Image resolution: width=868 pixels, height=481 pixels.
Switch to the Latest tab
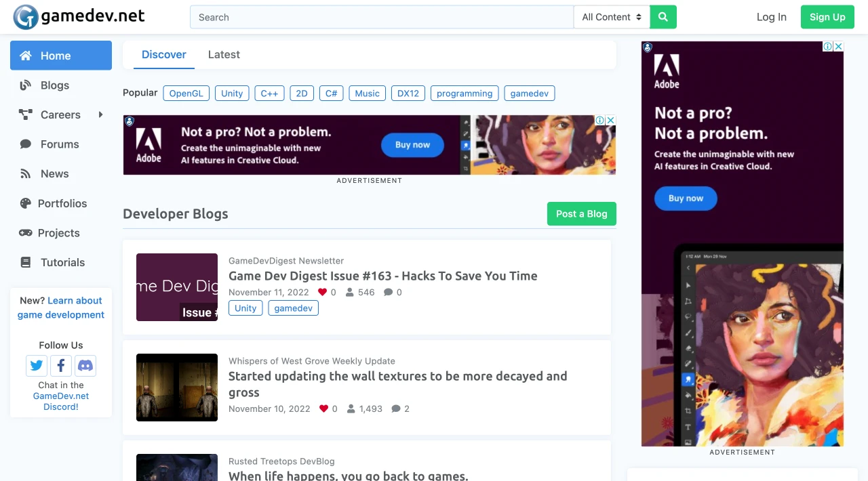224,54
